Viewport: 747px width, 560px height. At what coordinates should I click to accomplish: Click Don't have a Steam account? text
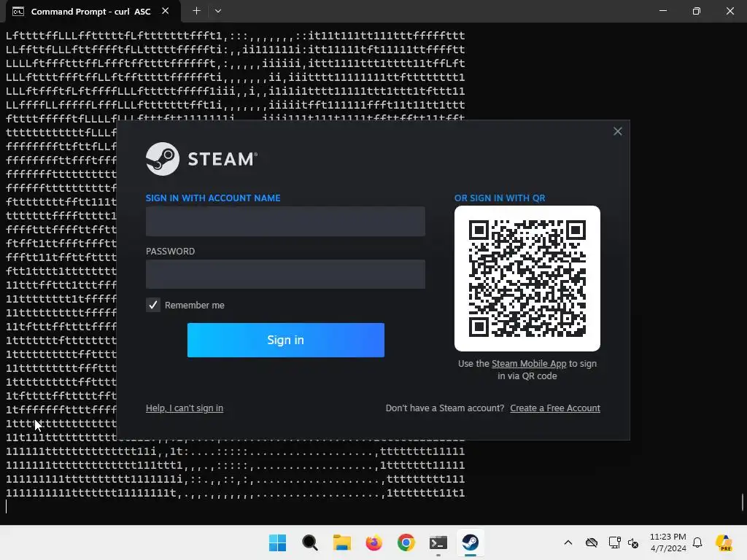point(444,408)
